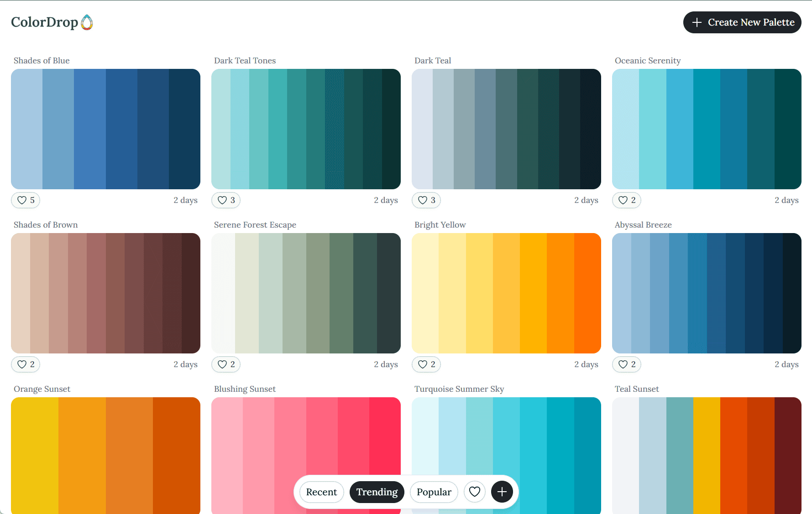Like the Bright Yellow palette

point(426,364)
